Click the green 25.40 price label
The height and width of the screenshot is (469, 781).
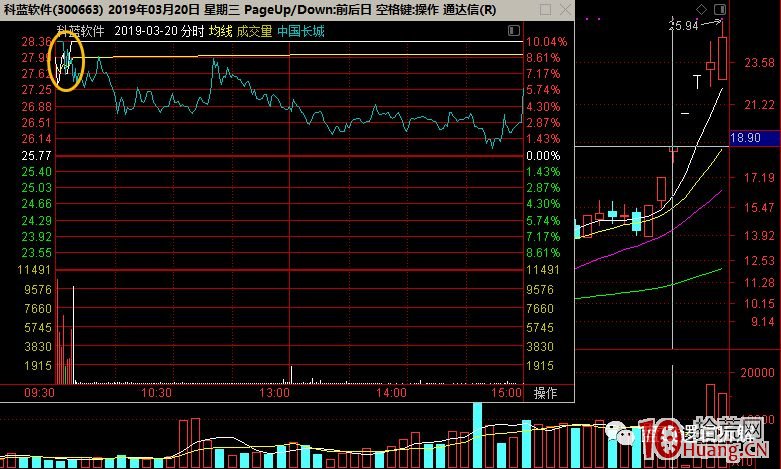[36, 172]
